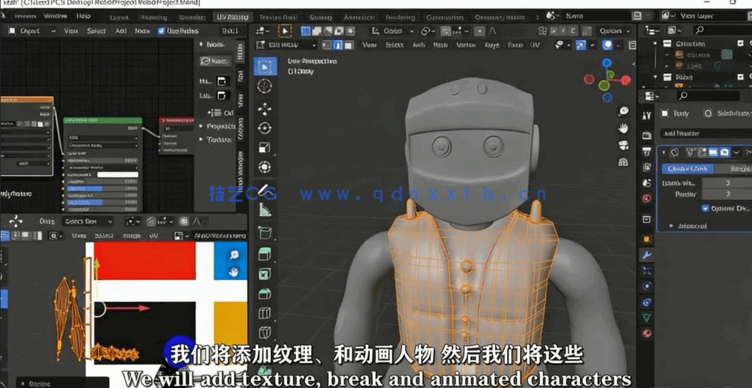Open the Material properties sphere tab
This screenshot has width=752, height=388.
tap(647, 332)
